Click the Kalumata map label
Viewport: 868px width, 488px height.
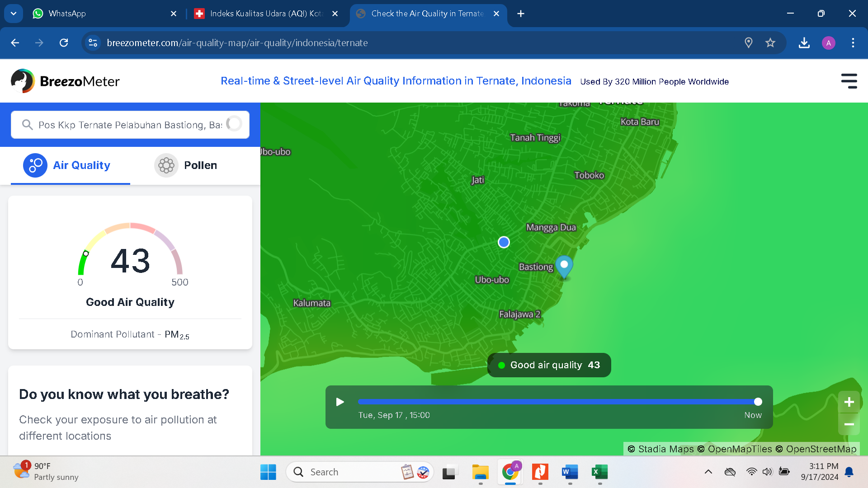coord(312,303)
